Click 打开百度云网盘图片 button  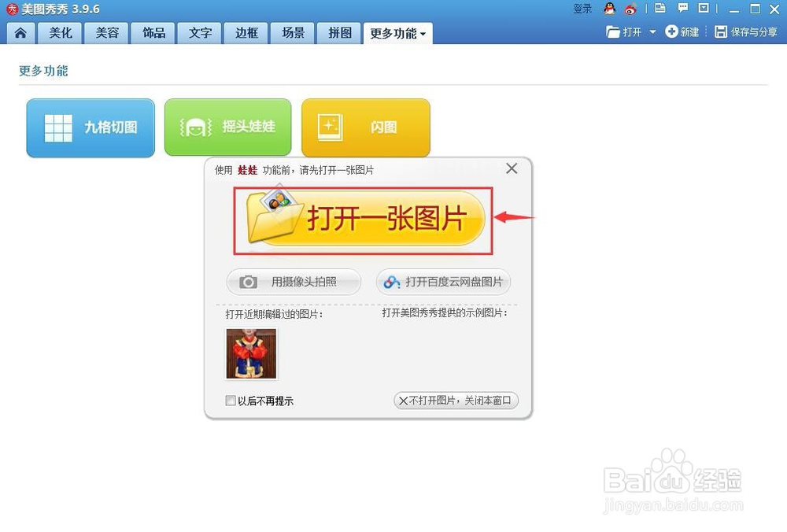443,282
